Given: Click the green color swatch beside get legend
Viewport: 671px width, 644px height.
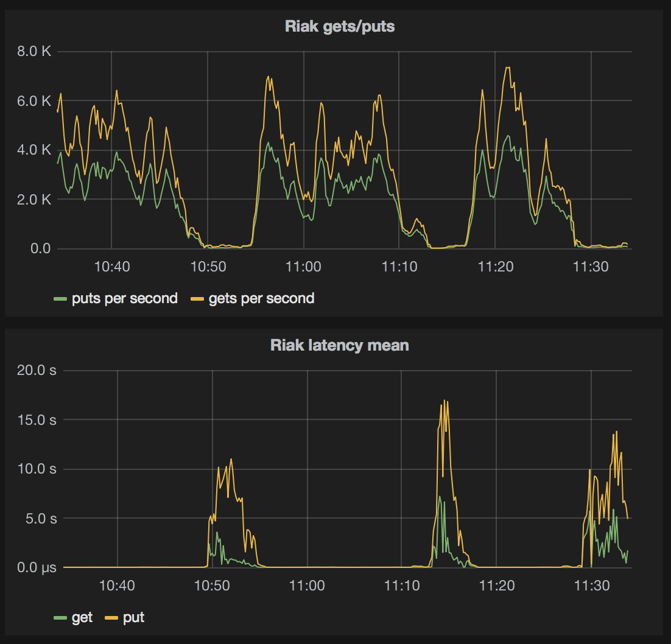Looking at the screenshot, I should tap(60, 617).
